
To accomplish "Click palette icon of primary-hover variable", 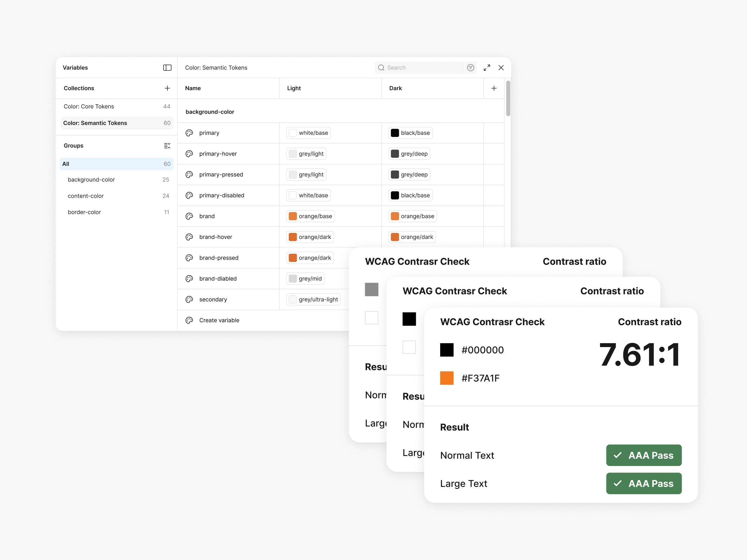I will click(x=189, y=153).
